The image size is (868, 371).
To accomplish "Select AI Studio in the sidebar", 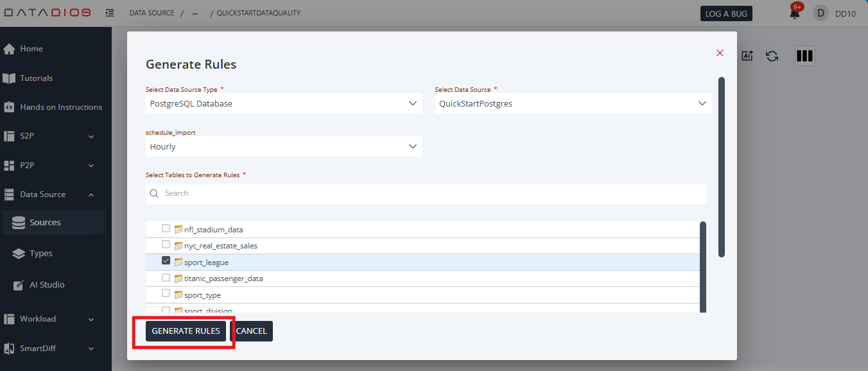I will coord(47,285).
